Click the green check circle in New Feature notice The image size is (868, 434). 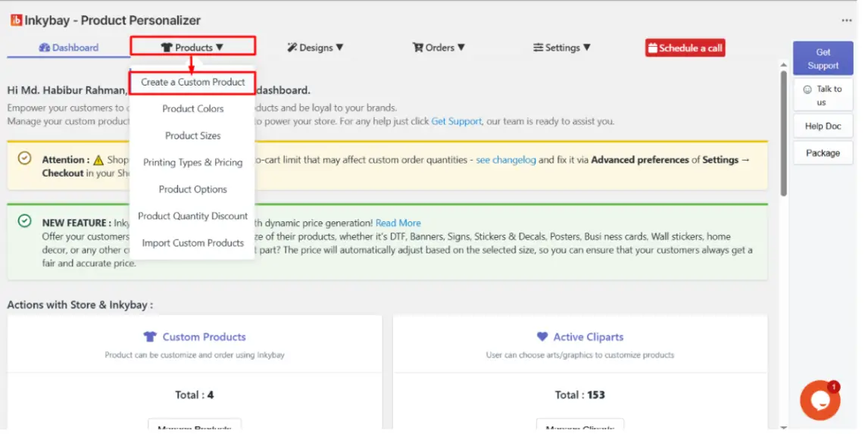tap(24, 221)
